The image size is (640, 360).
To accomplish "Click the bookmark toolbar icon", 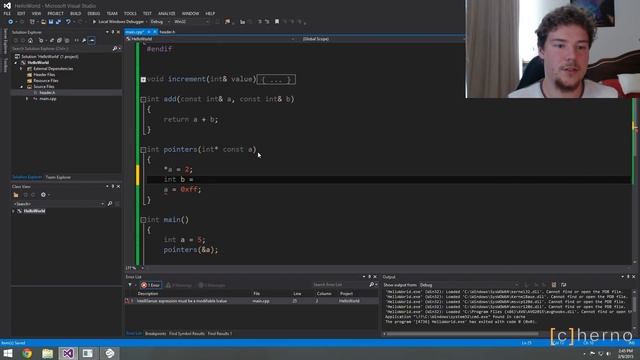I will (x=277, y=22).
